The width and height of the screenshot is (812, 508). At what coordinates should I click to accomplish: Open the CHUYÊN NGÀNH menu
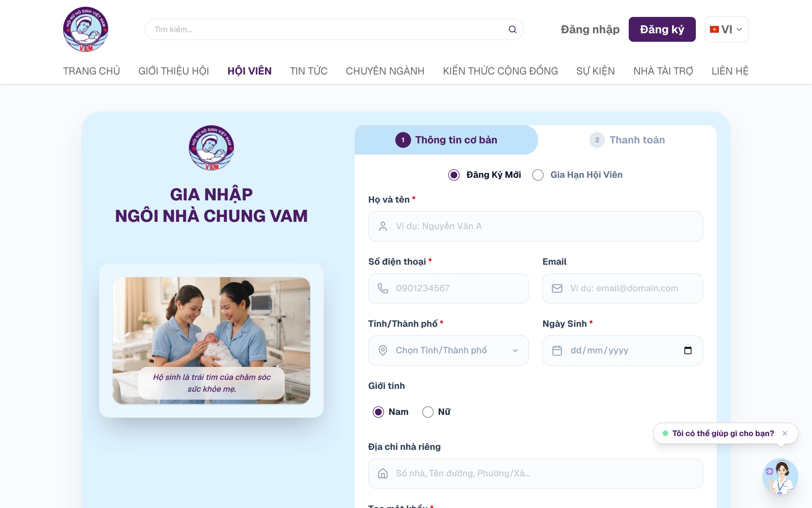[x=385, y=71]
